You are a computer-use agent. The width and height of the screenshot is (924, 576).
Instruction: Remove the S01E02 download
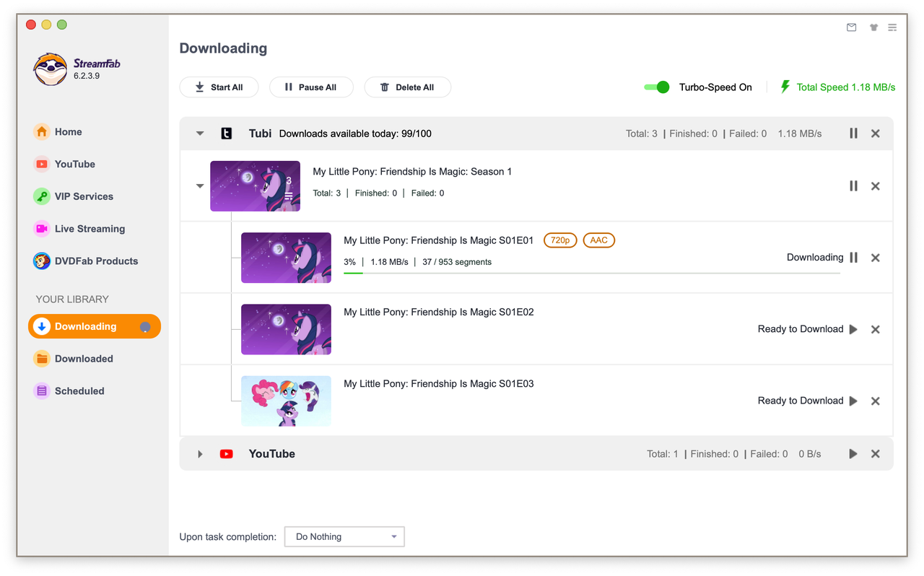pyautogui.click(x=876, y=329)
